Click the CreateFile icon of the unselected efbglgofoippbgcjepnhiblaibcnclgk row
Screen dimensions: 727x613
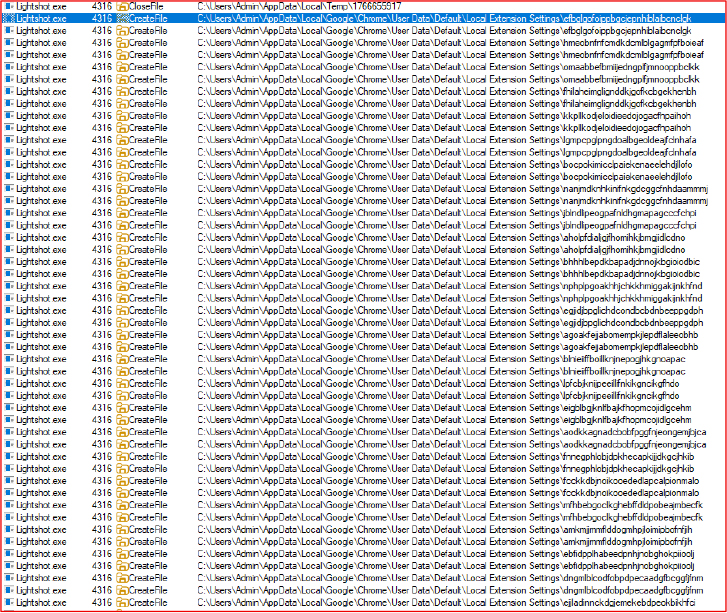tap(122, 31)
